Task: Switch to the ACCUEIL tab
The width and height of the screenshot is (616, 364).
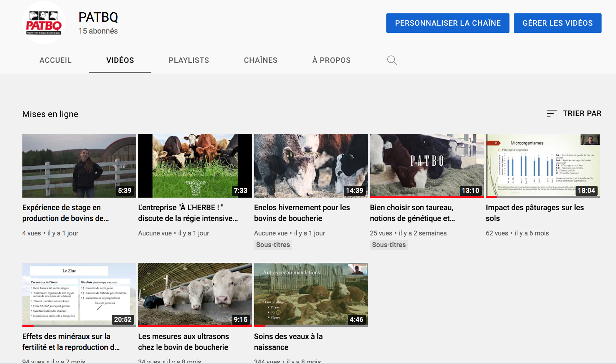Action: [x=56, y=60]
